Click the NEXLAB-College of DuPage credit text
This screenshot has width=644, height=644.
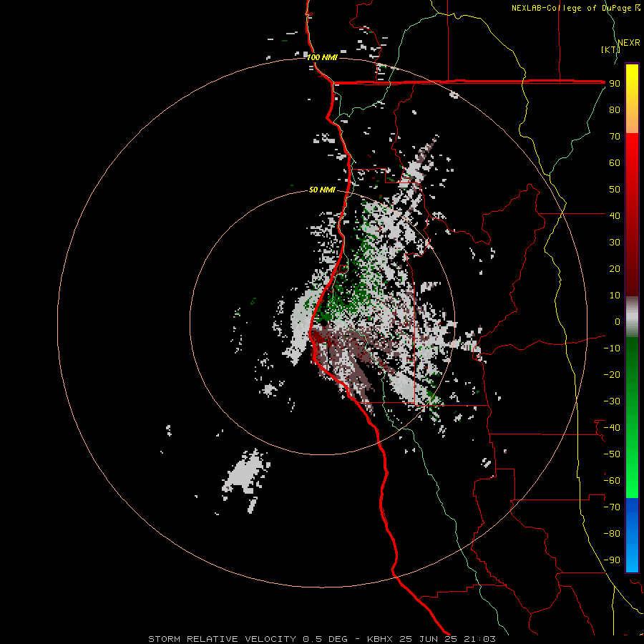click(575, 8)
